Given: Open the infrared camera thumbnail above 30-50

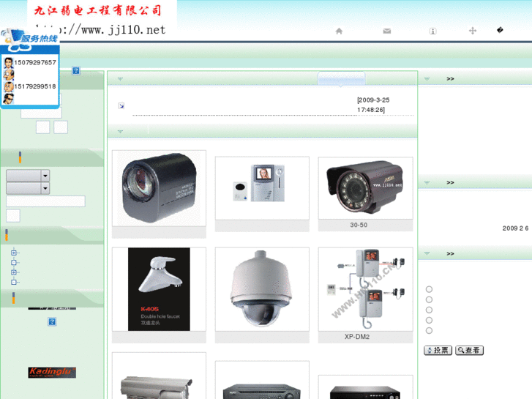Looking at the screenshot, I should (365, 187).
